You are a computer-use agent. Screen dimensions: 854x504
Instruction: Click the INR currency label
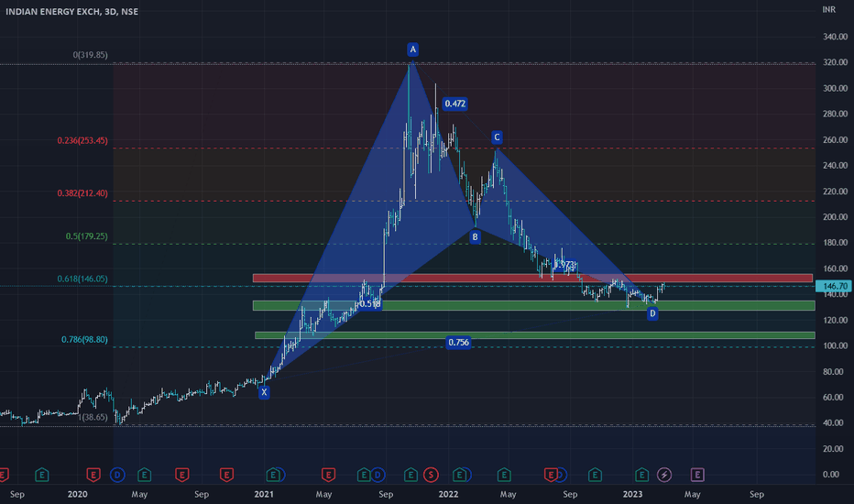click(829, 10)
